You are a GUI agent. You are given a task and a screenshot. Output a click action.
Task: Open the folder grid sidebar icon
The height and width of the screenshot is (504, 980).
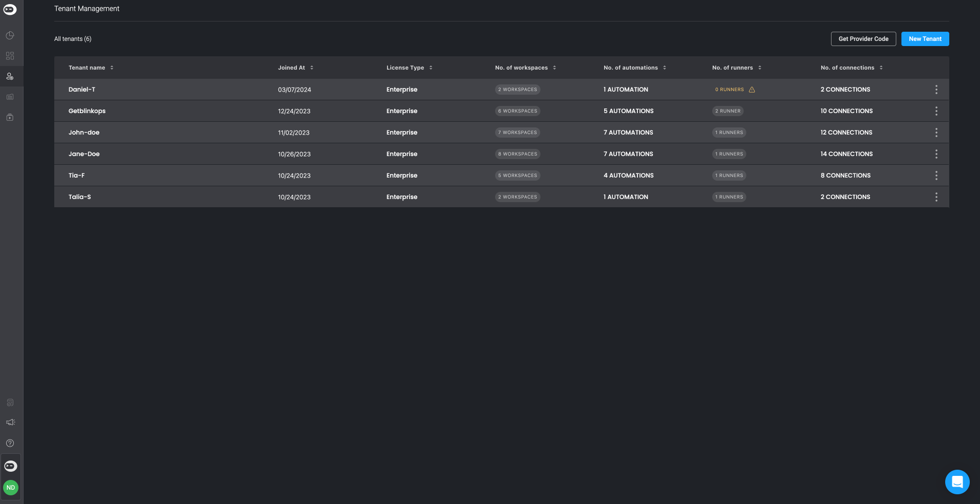(10, 97)
